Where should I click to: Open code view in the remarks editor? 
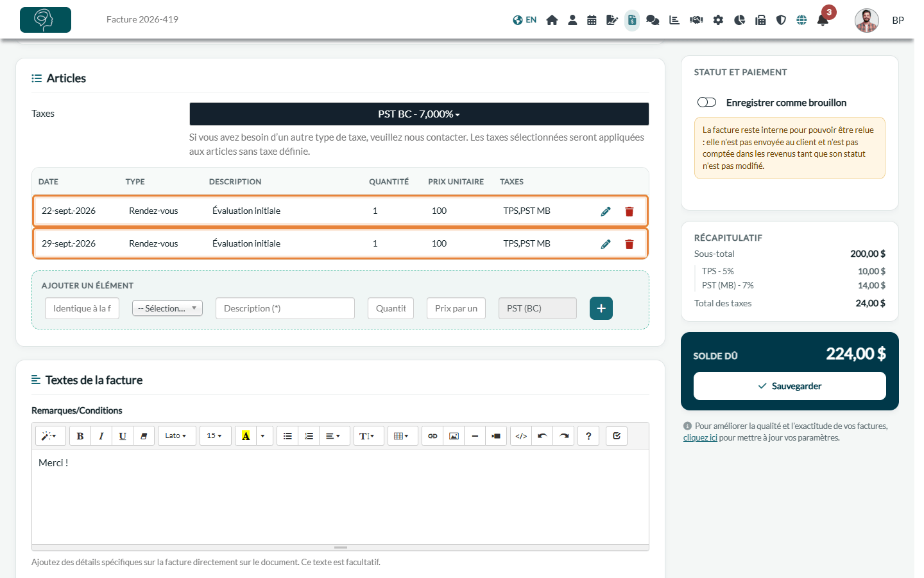pyautogui.click(x=521, y=436)
